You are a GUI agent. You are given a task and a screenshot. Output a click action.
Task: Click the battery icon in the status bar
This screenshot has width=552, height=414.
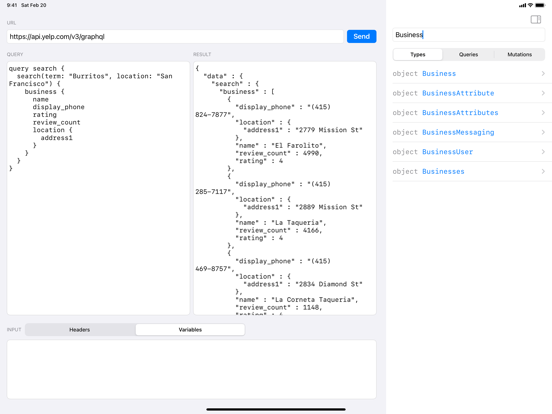(540, 5)
